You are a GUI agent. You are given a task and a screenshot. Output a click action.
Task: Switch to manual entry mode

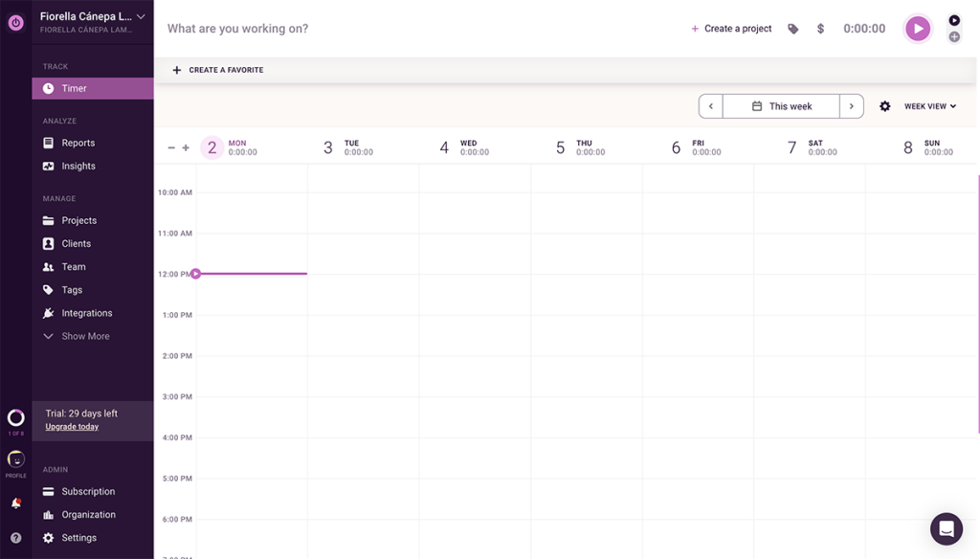click(x=953, y=35)
